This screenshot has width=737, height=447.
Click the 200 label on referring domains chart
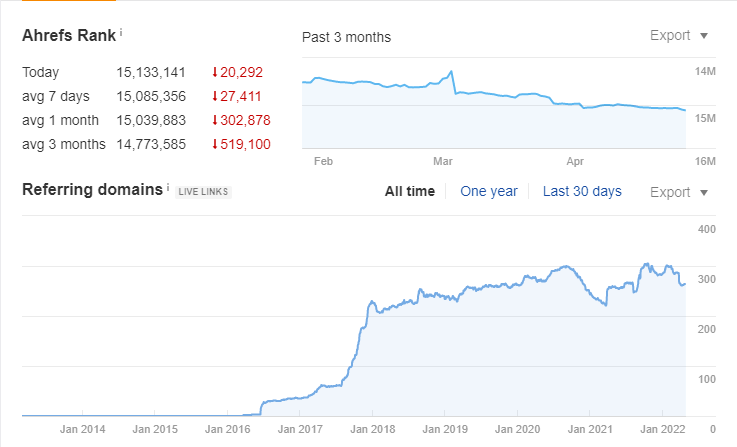706,329
